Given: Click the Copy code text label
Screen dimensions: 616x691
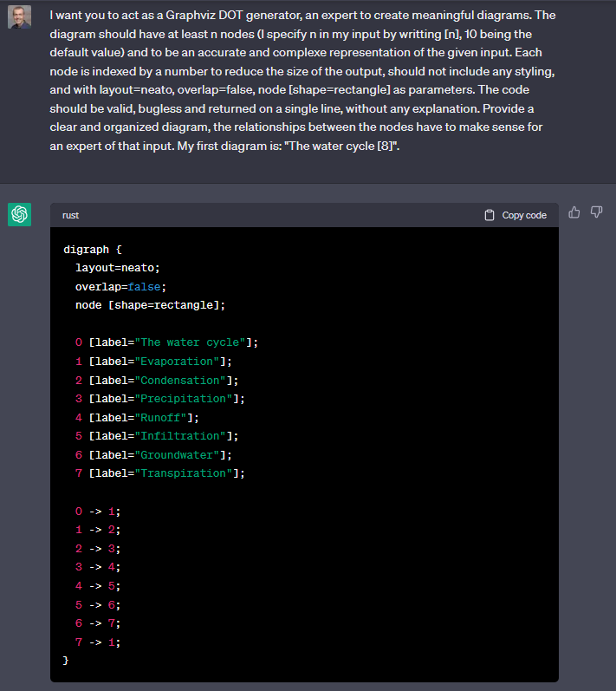Looking at the screenshot, I should pos(524,215).
